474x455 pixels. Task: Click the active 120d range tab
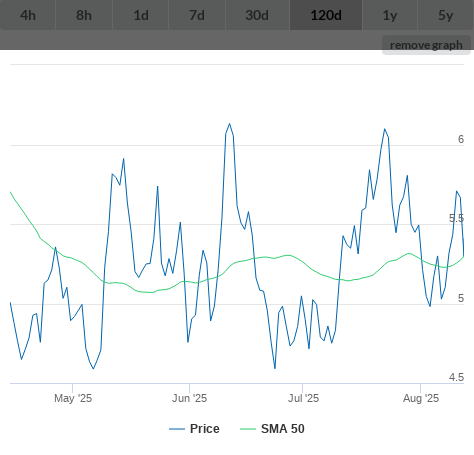326,15
